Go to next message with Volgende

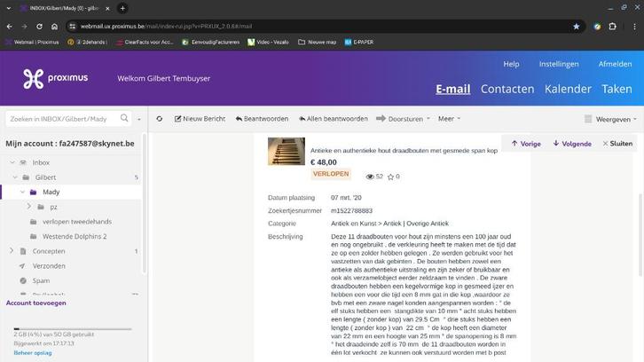point(571,143)
